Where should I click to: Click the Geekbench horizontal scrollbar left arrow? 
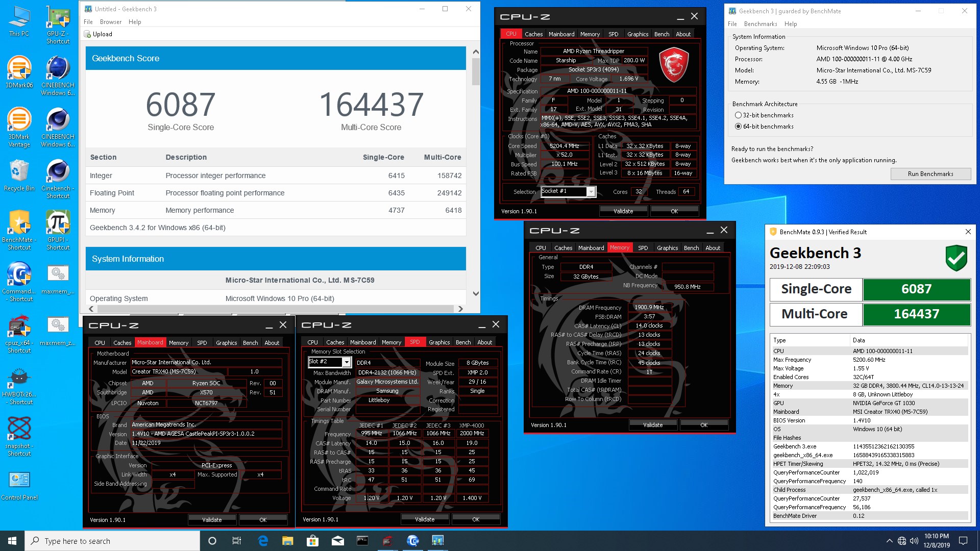pyautogui.click(x=91, y=309)
